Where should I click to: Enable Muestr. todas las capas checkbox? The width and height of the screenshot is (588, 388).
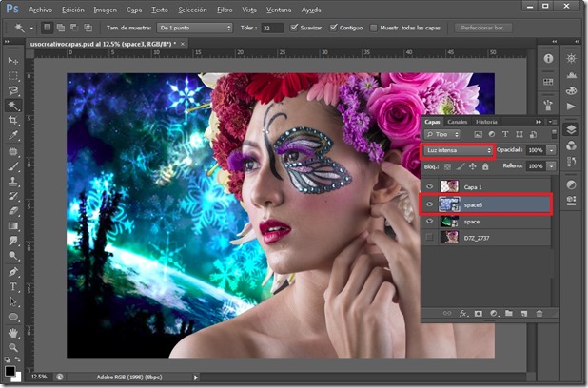[x=374, y=28]
